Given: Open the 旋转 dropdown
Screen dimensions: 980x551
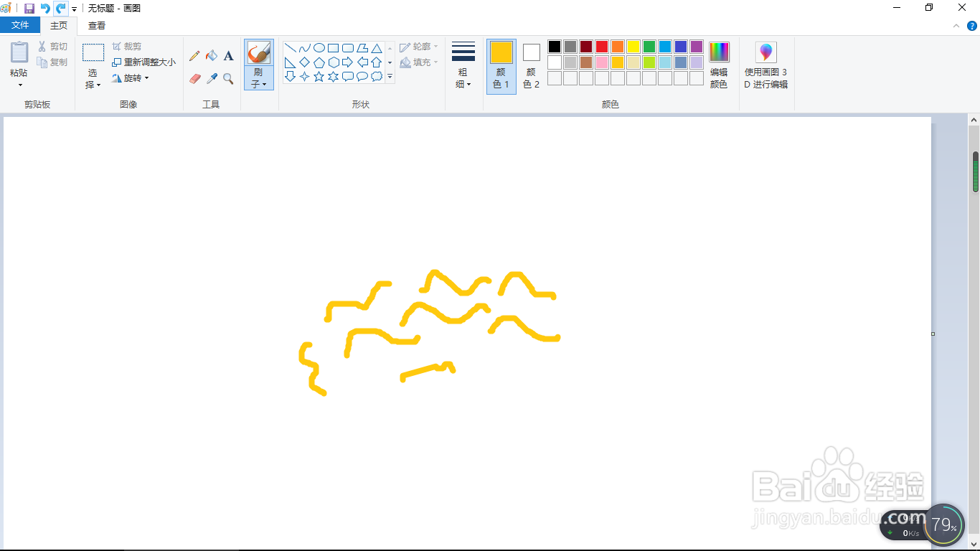Looking at the screenshot, I should point(131,78).
